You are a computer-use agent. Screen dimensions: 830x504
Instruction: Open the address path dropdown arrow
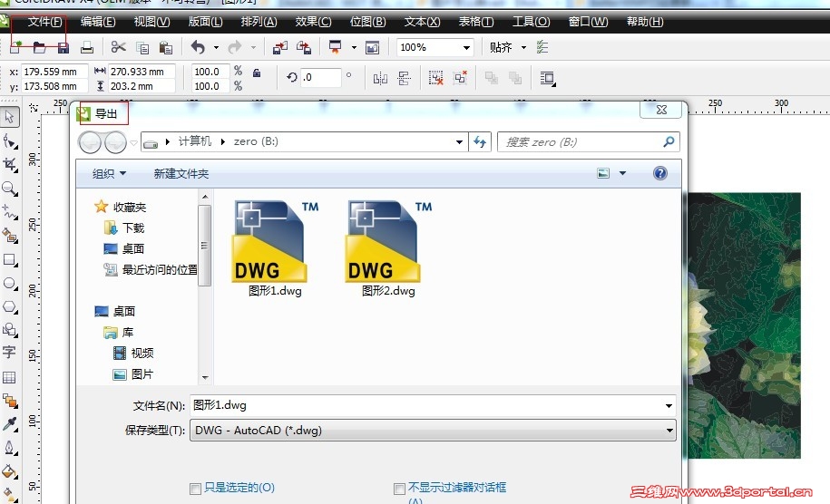pos(459,141)
